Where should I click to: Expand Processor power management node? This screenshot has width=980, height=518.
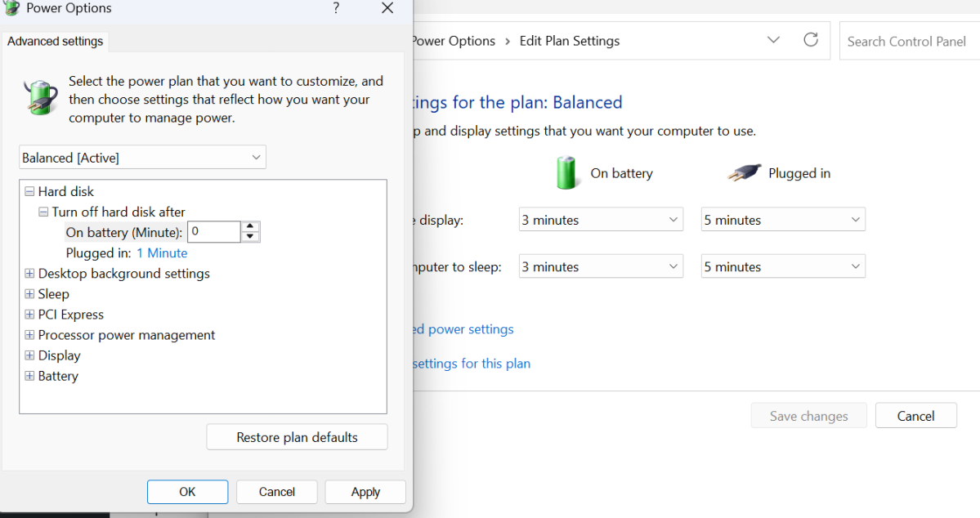pos(29,335)
